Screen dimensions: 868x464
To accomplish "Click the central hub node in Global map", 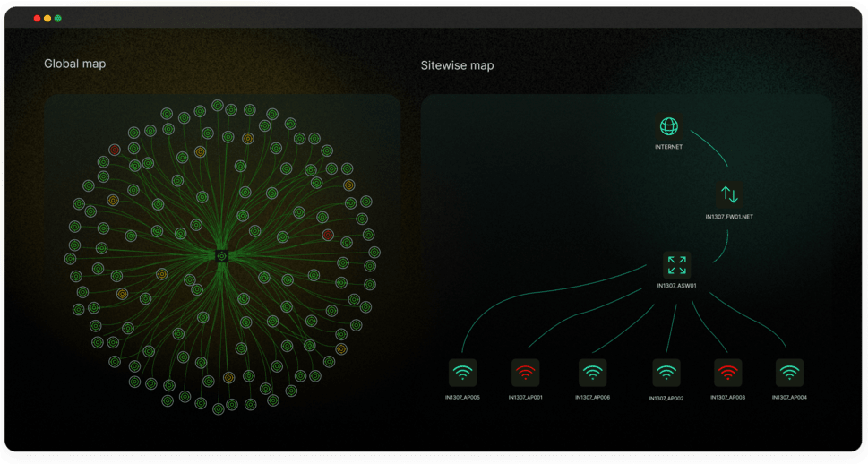I will (222, 256).
